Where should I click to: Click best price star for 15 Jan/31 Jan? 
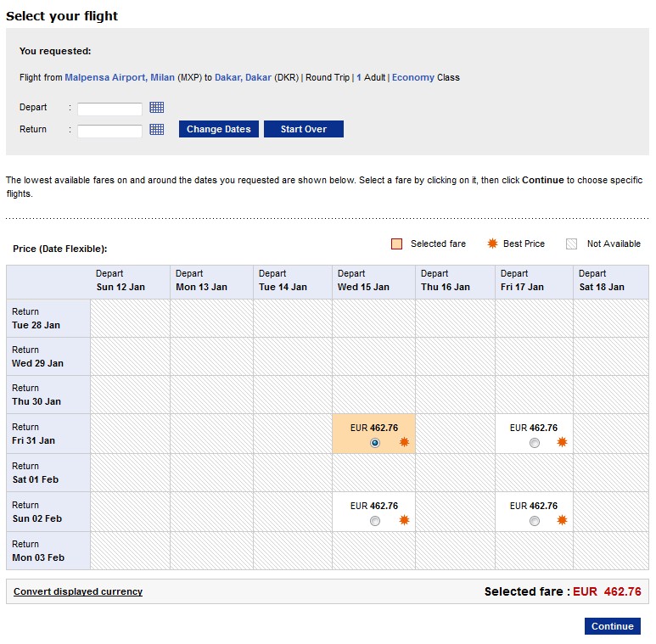404,442
